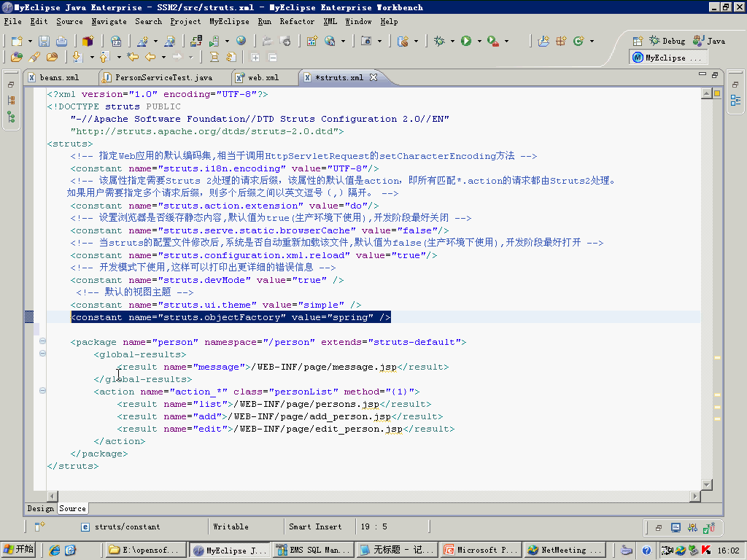Open dropdown next to Back arrow icon
The width and height of the screenshot is (747, 560).
[163, 58]
